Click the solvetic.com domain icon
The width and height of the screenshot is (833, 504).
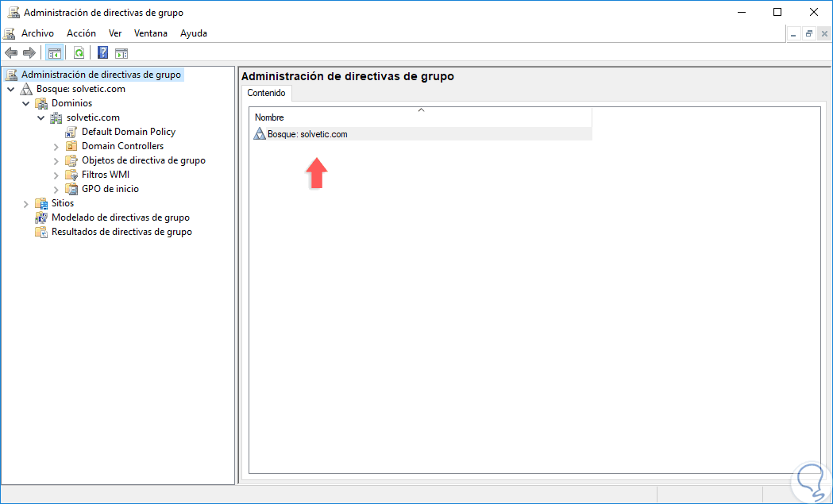[56, 118]
